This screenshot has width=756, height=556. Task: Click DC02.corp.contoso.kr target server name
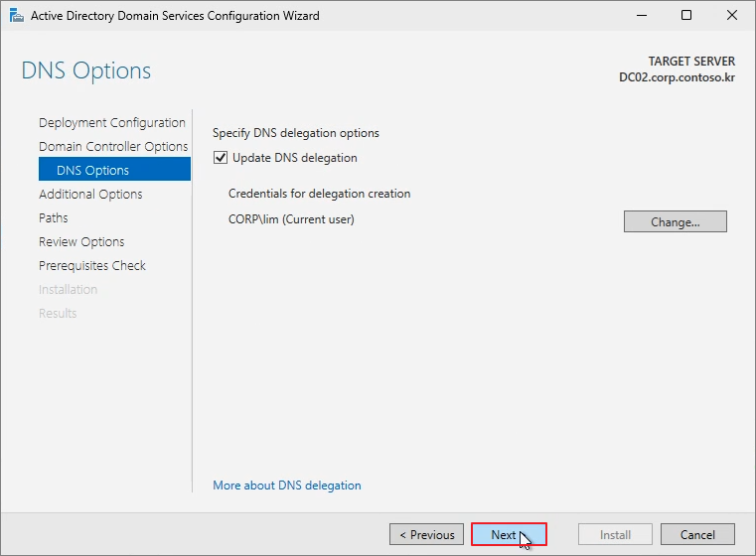(677, 77)
